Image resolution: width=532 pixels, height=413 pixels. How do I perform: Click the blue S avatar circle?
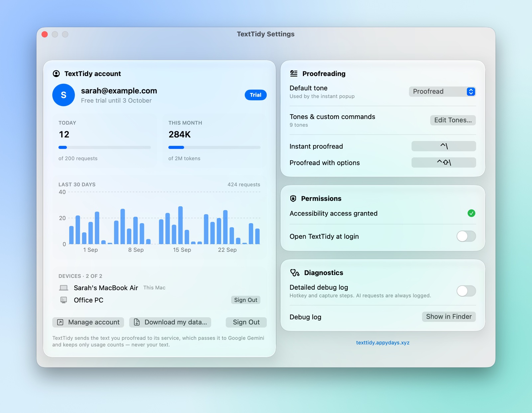[x=64, y=95]
